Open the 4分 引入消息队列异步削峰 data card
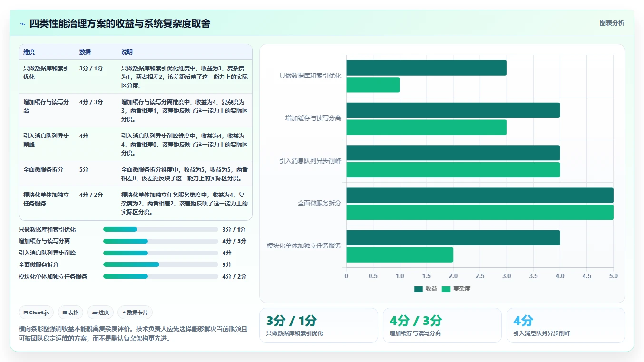The width and height of the screenshot is (644, 362). pyautogui.click(x=566, y=325)
